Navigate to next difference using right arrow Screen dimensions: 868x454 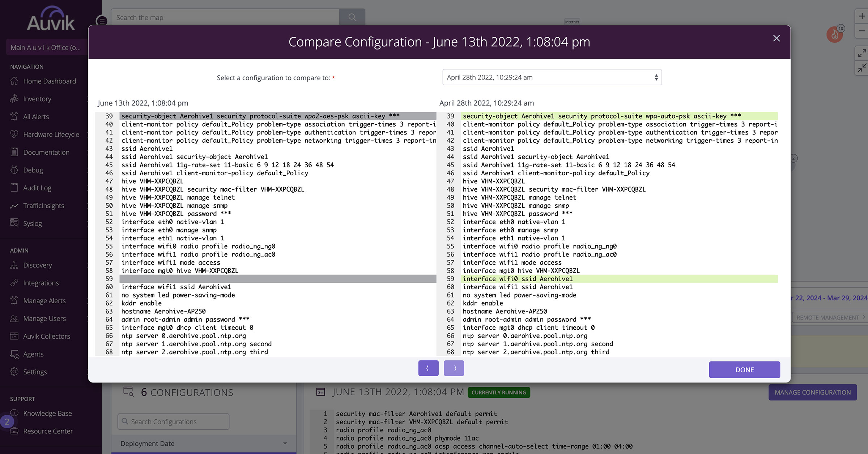coord(454,368)
